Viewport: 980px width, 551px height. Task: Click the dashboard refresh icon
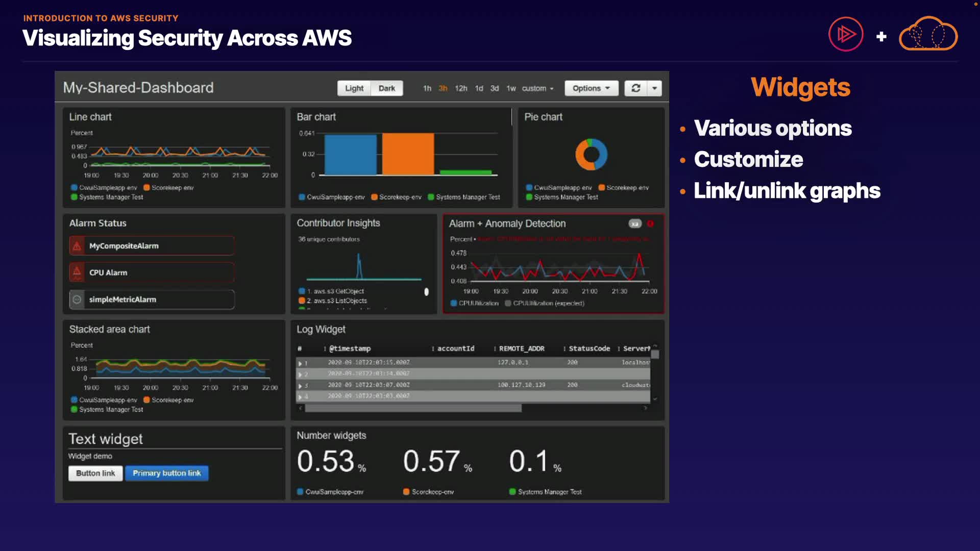click(635, 88)
